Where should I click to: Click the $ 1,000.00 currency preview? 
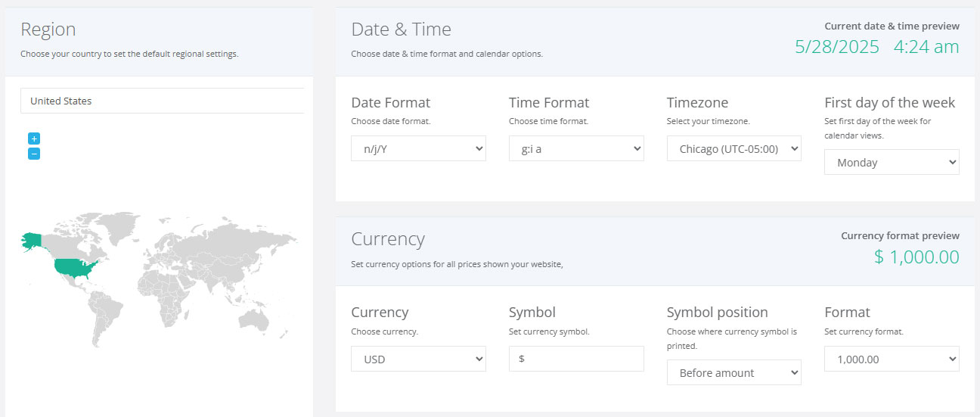click(916, 257)
